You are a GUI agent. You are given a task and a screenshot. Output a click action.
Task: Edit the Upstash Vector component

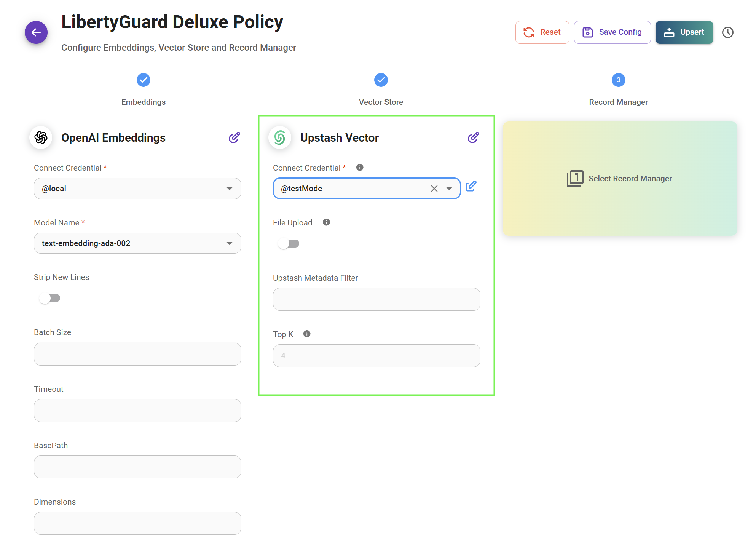click(473, 137)
